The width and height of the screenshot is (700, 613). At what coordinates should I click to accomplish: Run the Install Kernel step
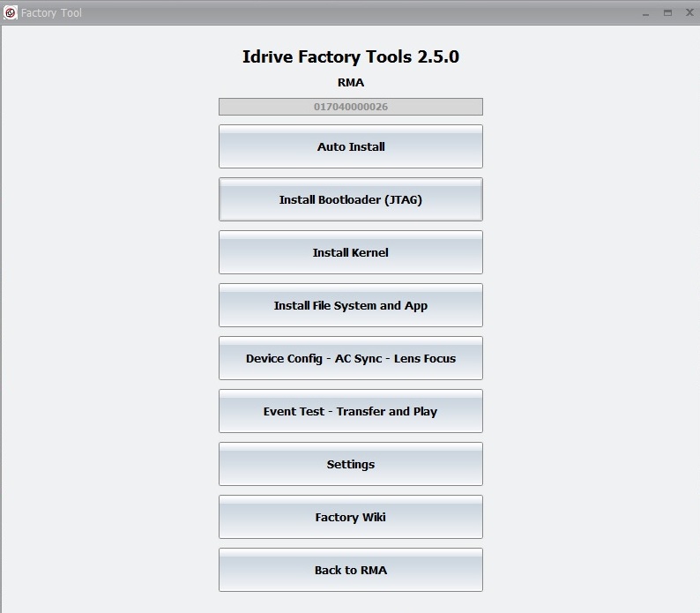[351, 252]
